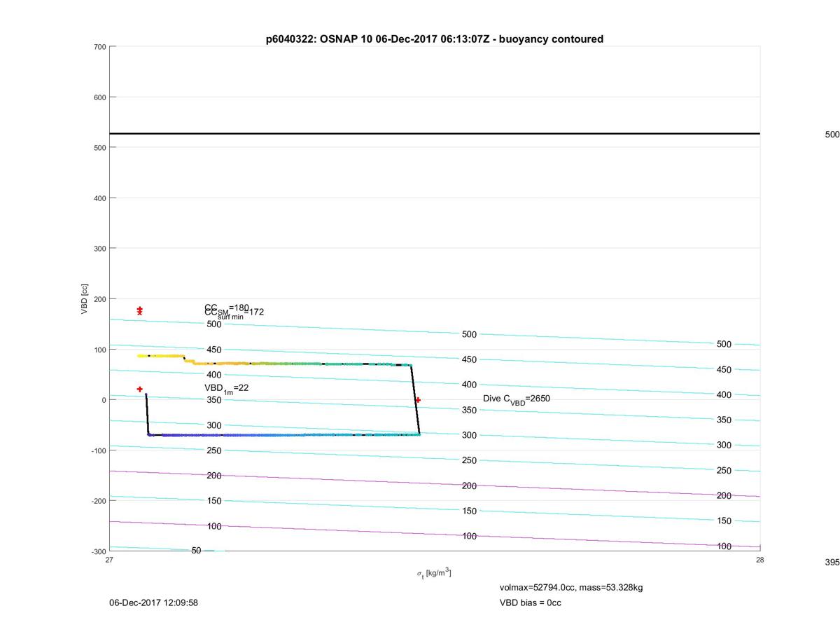Select the "VBD bias = 0cc" text
Screen dimensions: 840x620
click(530, 602)
